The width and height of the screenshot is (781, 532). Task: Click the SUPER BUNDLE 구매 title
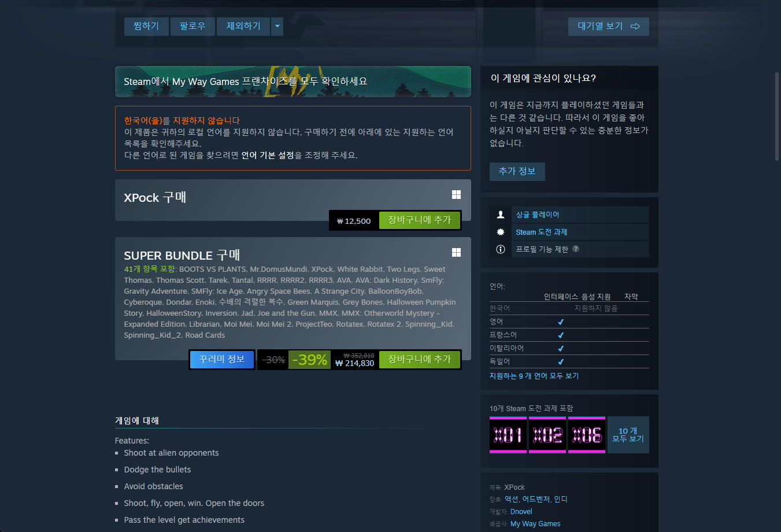[182, 255]
